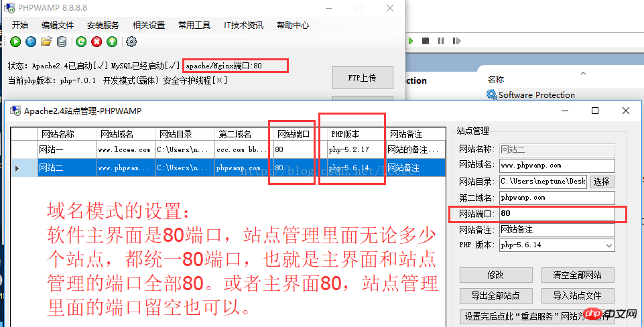Open the blue globe browser icon
This screenshot has width=644, height=327.
31,42
